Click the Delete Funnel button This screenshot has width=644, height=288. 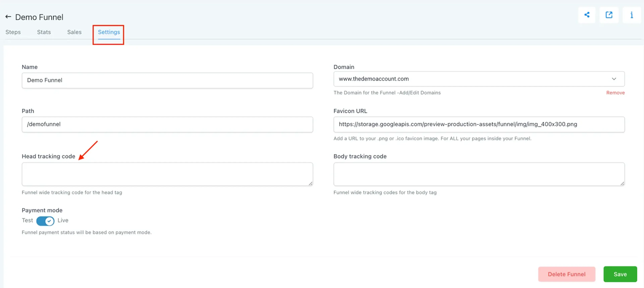point(567,274)
